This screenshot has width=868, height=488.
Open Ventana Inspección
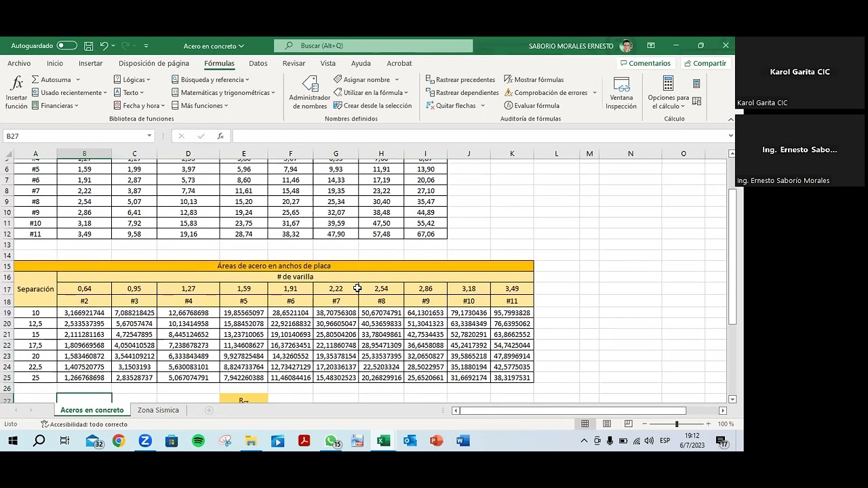click(x=621, y=92)
